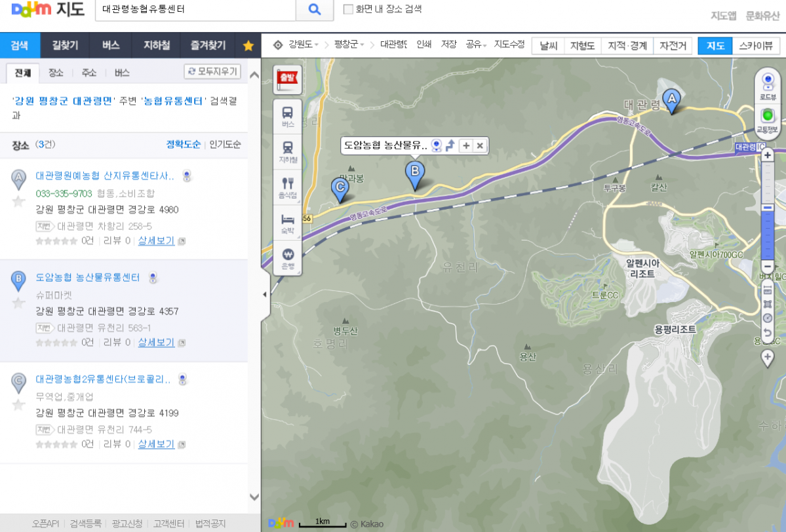
Task: Open the 강원도 province dropdown
Action: pyautogui.click(x=303, y=45)
